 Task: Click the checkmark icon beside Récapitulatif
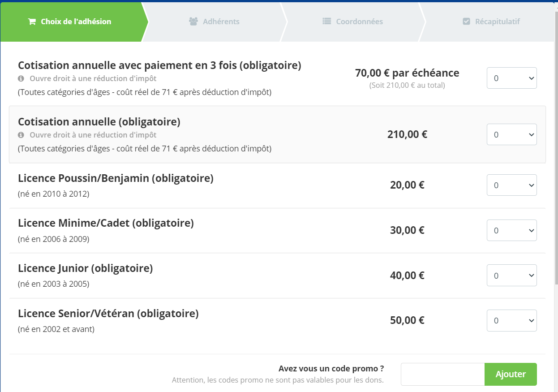click(466, 22)
